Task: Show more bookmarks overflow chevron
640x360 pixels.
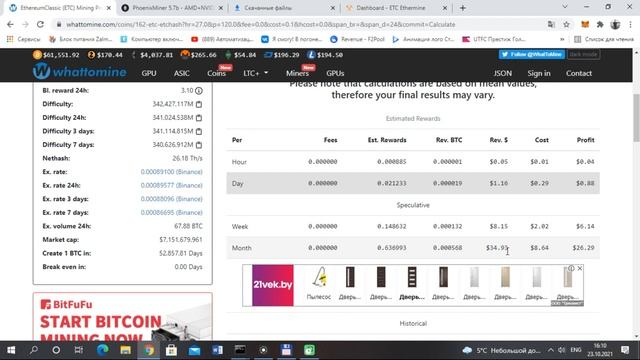Action: (x=562, y=39)
